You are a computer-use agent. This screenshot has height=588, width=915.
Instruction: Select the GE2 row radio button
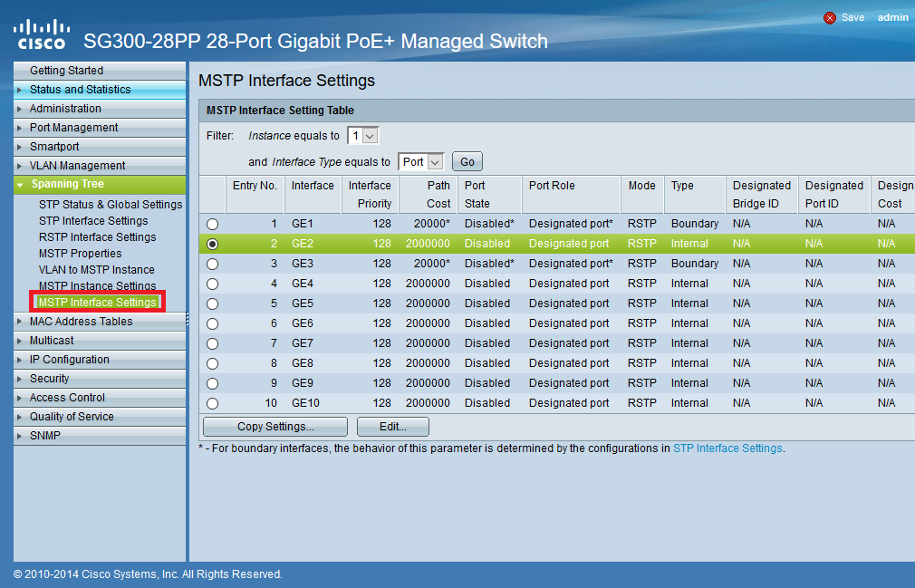[212, 244]
